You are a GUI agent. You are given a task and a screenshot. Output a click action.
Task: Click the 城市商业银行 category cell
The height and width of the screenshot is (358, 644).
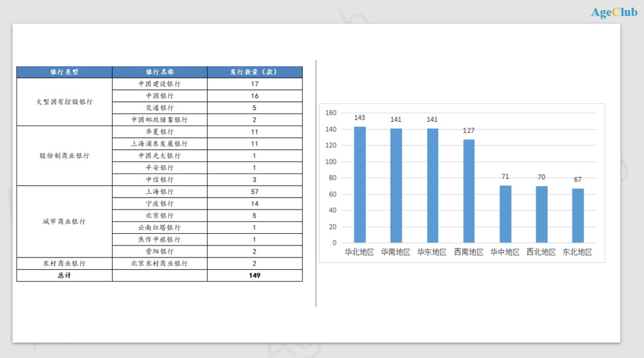pos(64,221)
